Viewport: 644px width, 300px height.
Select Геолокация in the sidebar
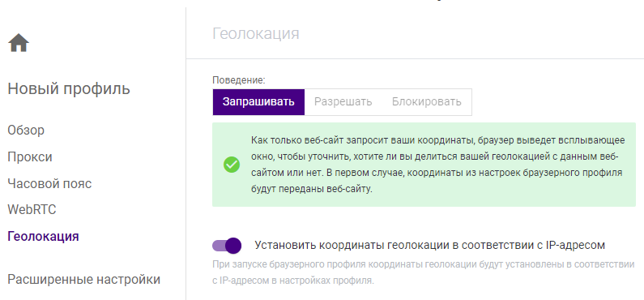coord(43,236)
